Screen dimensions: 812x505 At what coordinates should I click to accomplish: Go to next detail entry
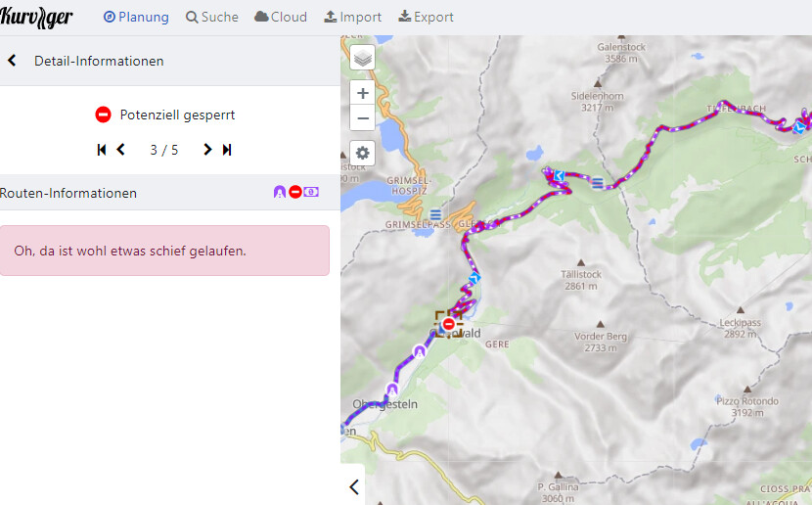207,150
